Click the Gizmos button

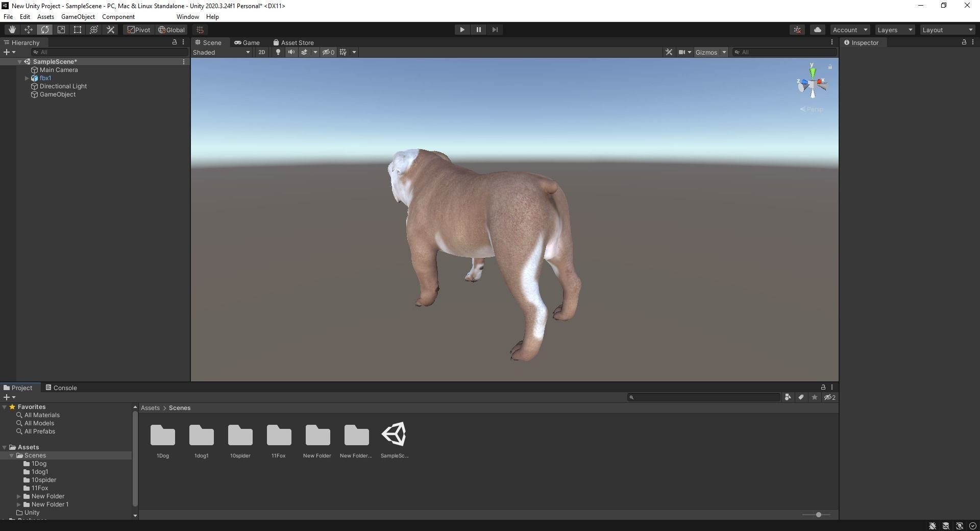706,52
